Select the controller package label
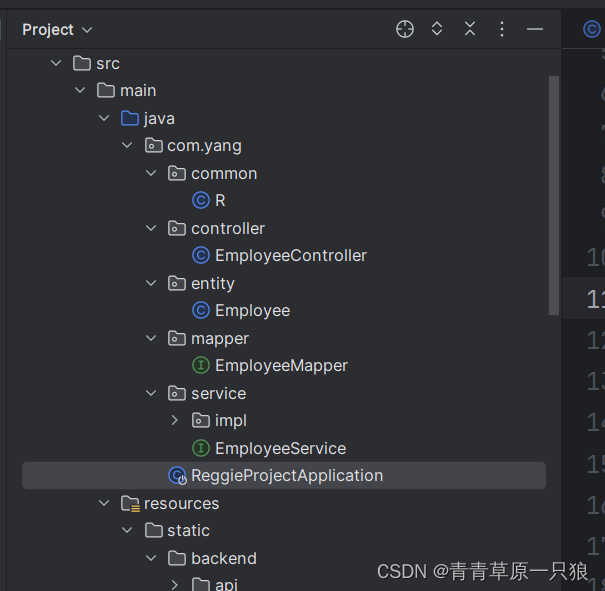The width and height of the screenshot is (605, 591). pyautogui.click(x=228, y=228)
